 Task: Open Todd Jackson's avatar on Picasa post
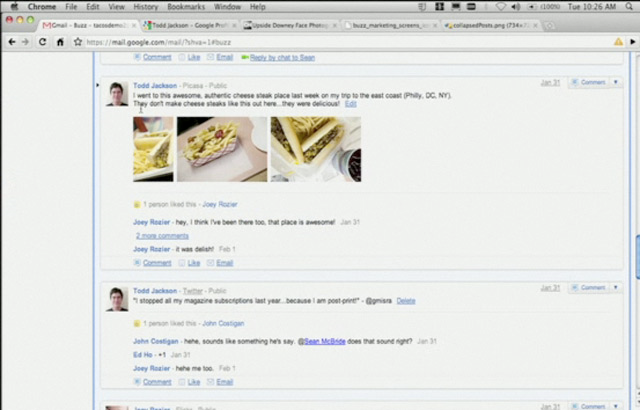click(117, 94)
